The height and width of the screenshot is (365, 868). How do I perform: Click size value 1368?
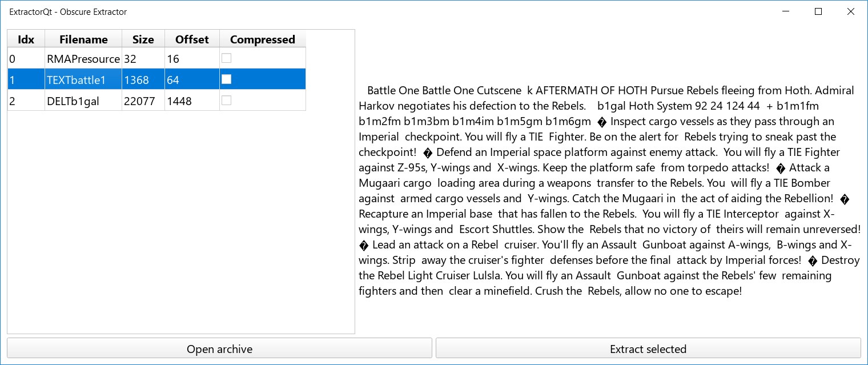point(143,79)
